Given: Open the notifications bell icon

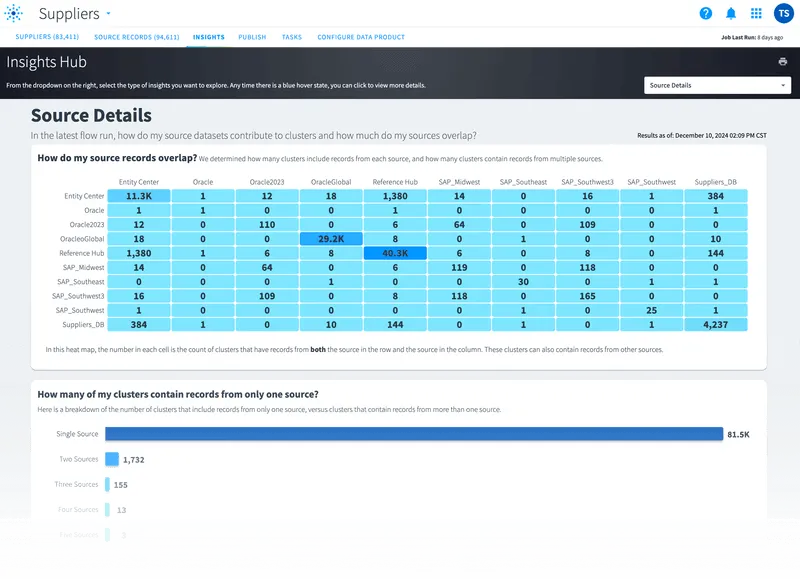Looking at the screenshot, I should pyautogui.click(x=731, y=13).
